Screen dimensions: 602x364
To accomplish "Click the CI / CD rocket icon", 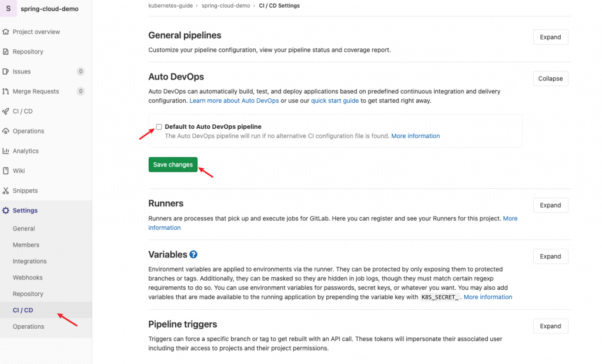I will coord(6,111).
